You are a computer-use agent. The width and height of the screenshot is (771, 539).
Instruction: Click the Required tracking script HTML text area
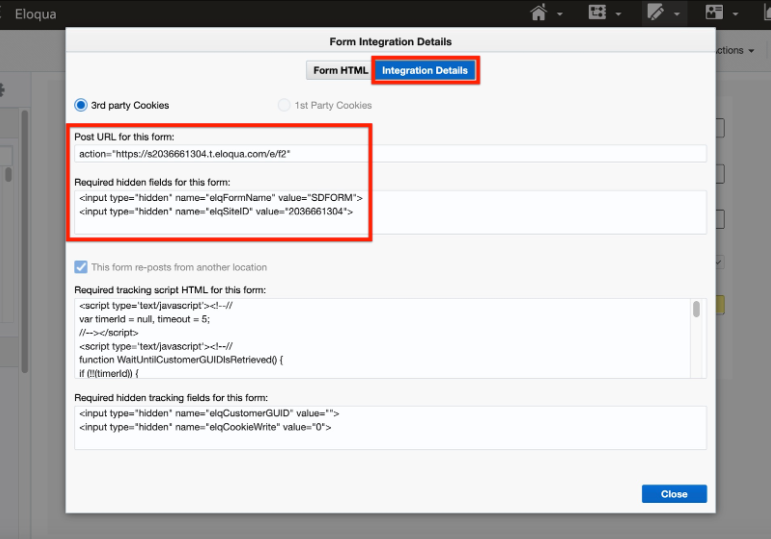click(390, 338)
